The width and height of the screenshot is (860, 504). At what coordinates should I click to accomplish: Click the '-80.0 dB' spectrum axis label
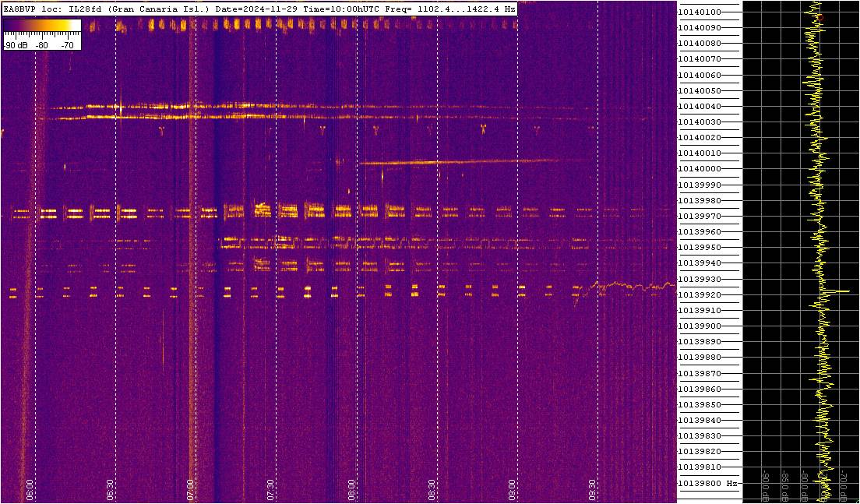point(804,485)
